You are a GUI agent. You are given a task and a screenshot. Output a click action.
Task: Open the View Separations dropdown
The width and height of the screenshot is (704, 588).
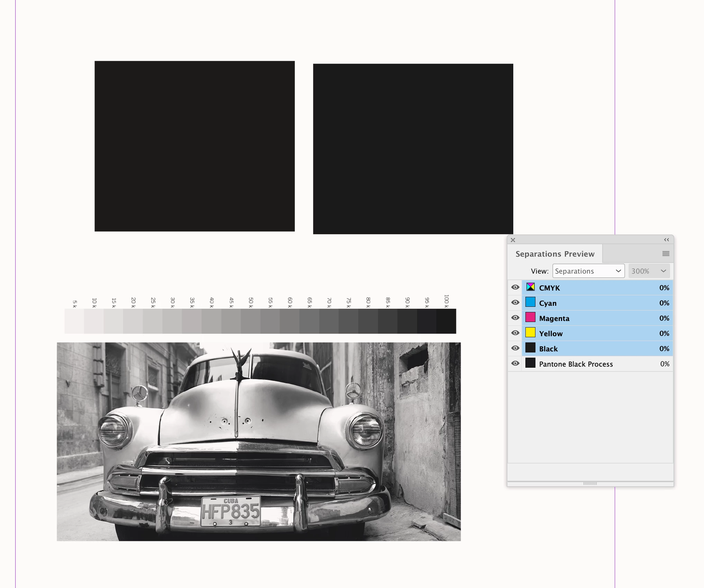coord(588,271)
